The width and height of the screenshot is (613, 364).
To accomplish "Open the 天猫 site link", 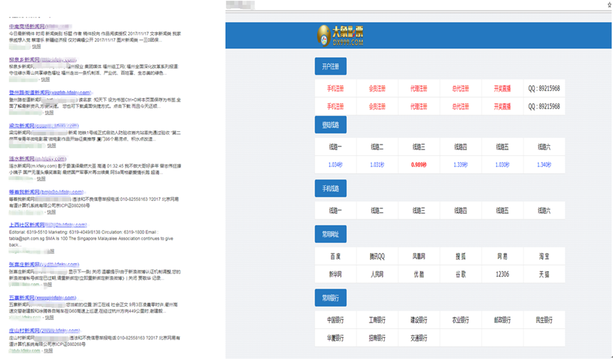I will (x=544, y=274).
